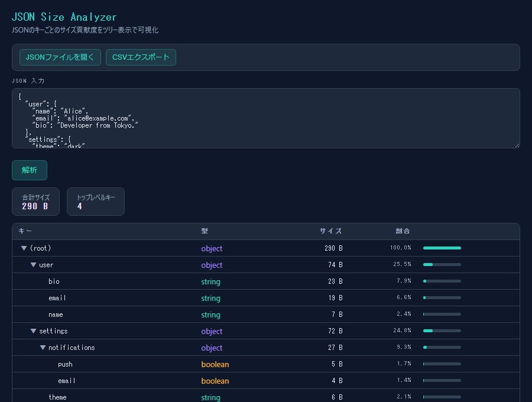Image resolution: width=532 pixels, height=402 pixels.
Task: Click the 割合 column header
Action: coord(403,231)
